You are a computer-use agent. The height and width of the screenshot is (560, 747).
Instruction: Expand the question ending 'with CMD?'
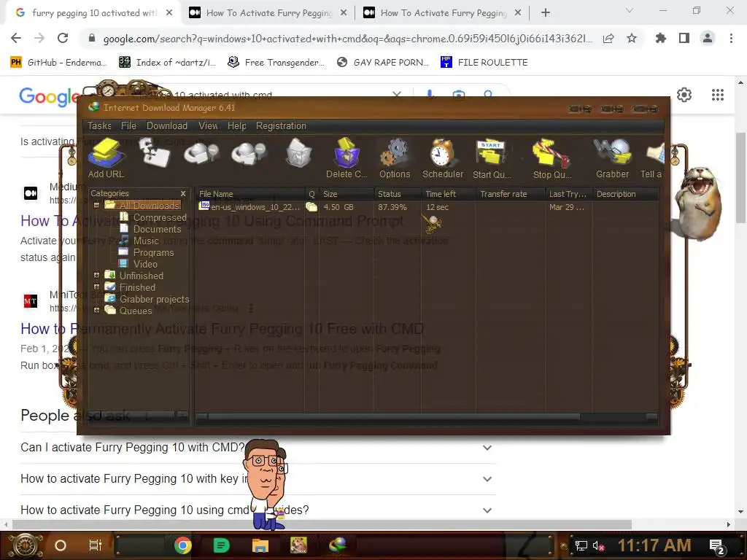(x=487, y=448)
